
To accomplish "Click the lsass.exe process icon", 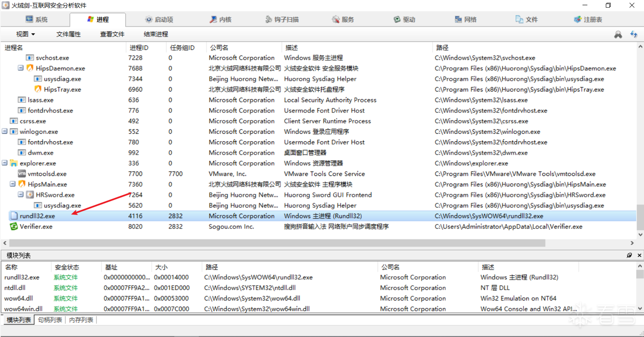I will pos(22,100).
